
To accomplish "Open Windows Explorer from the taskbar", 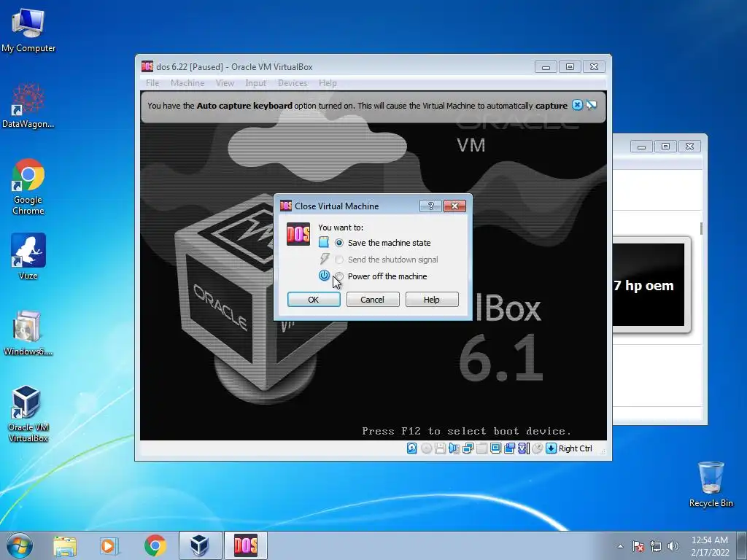I will click(x=65, y=545).
